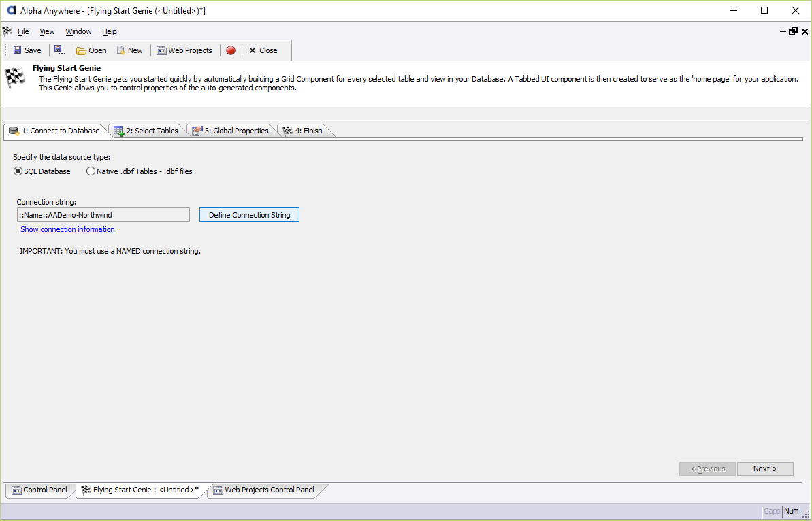Click the Open folder toolbar button
Viewport: 812px width, 521px height.
[91, 50]
